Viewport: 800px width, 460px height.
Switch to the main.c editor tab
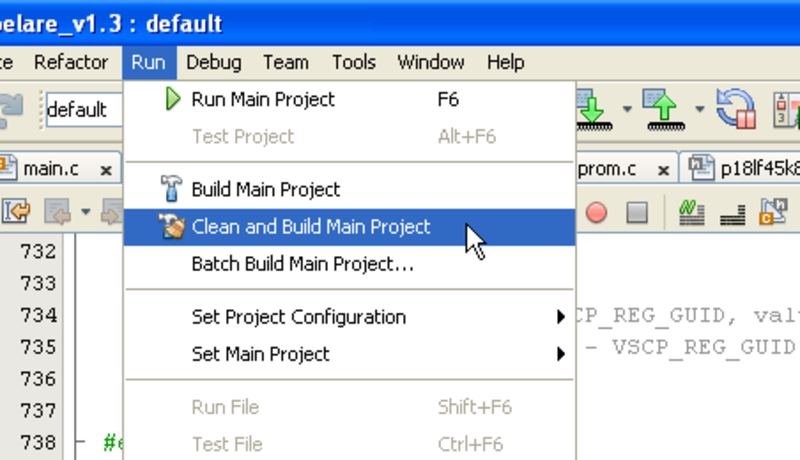point(50,169)
